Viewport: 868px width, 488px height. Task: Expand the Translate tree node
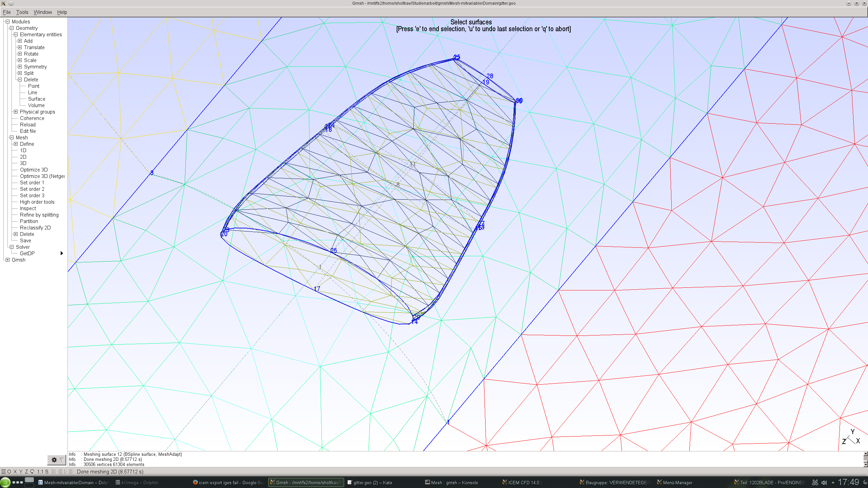[20, 47]
